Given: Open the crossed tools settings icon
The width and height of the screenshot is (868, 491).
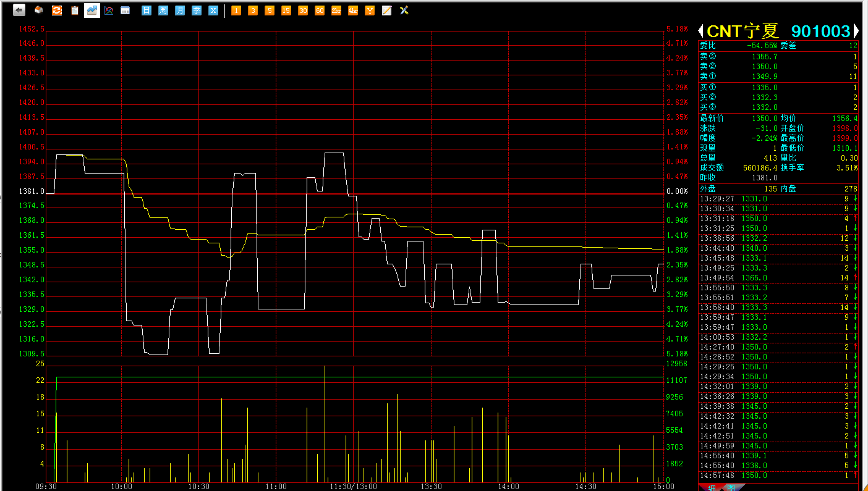Looking at the screenshot, I should pos(404,10).
